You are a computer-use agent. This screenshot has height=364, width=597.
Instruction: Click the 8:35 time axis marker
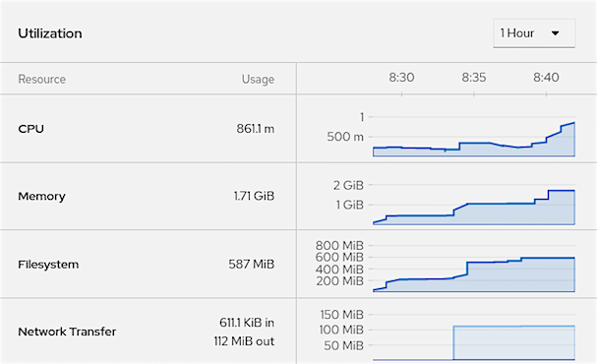click(x=474, y=78)
